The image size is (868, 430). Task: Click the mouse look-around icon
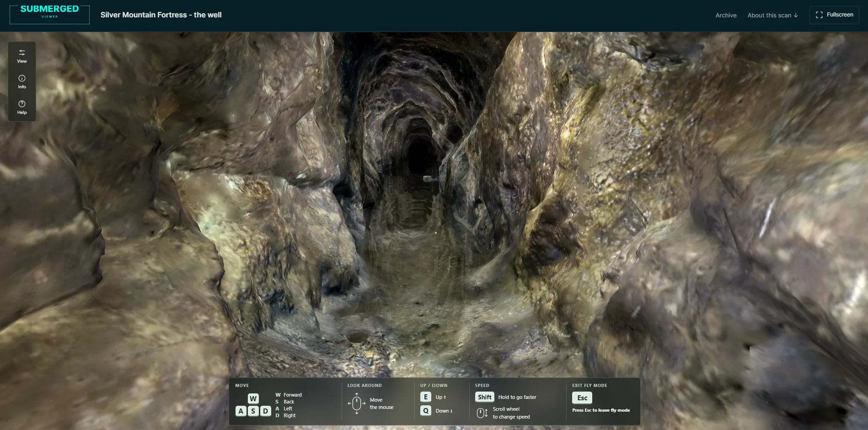click(357, 403)
